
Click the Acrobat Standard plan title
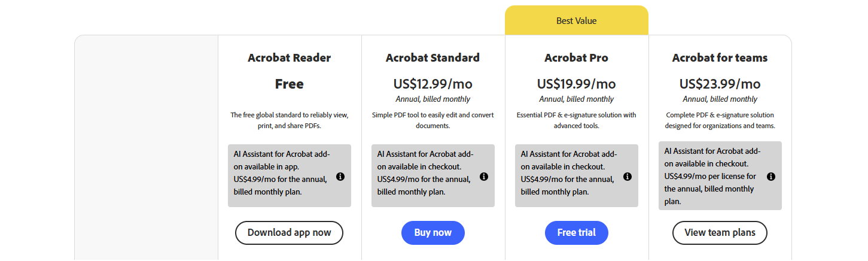pyautogui.click(x=433, y=58)
